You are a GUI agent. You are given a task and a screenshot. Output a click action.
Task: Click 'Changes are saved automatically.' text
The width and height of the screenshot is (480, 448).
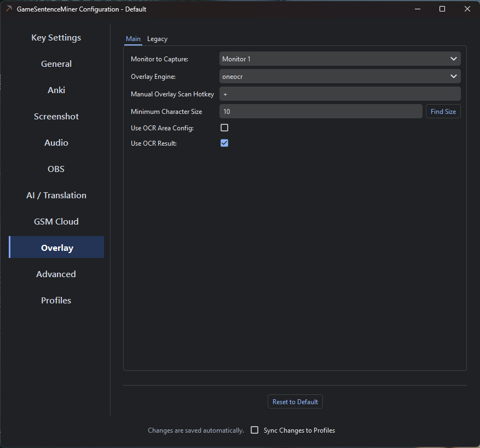[x=196, y=430]
